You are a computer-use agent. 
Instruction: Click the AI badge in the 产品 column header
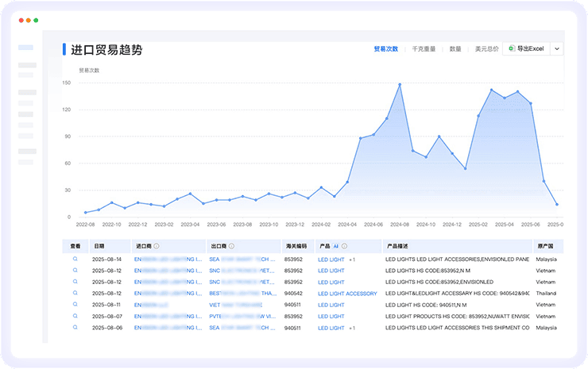[x=335, y=246]
